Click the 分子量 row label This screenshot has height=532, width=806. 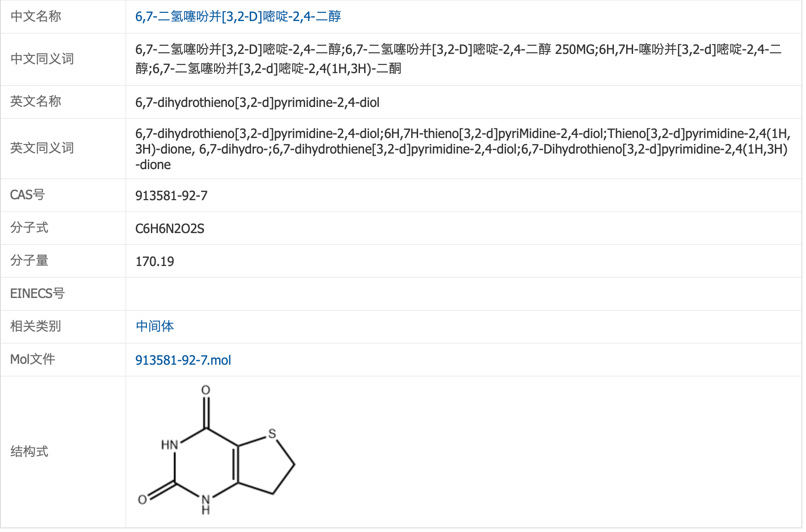[29, 261]
